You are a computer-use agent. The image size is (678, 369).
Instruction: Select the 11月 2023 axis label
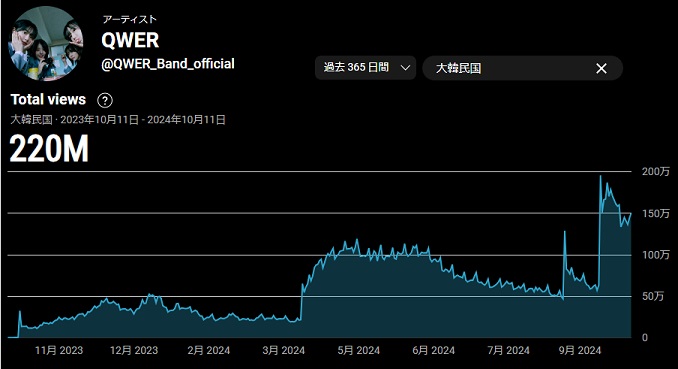[x=59, y=350]
